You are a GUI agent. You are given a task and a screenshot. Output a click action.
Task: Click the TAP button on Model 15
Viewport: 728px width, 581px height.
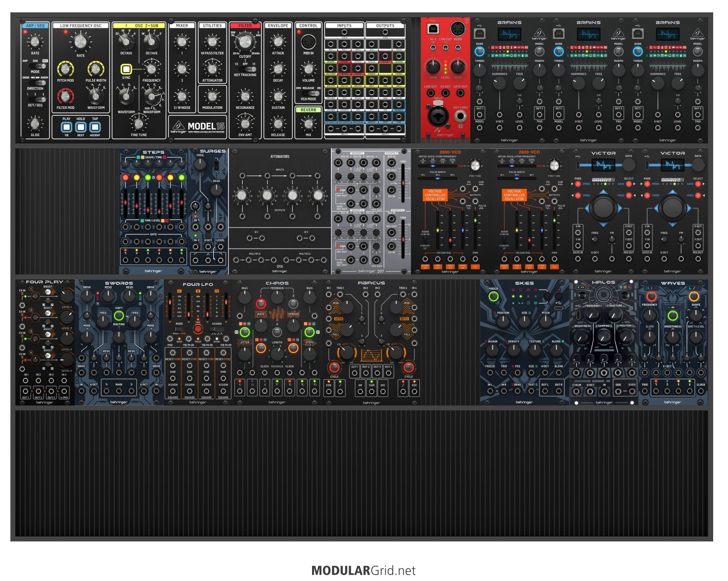click(x=95, y=127)
